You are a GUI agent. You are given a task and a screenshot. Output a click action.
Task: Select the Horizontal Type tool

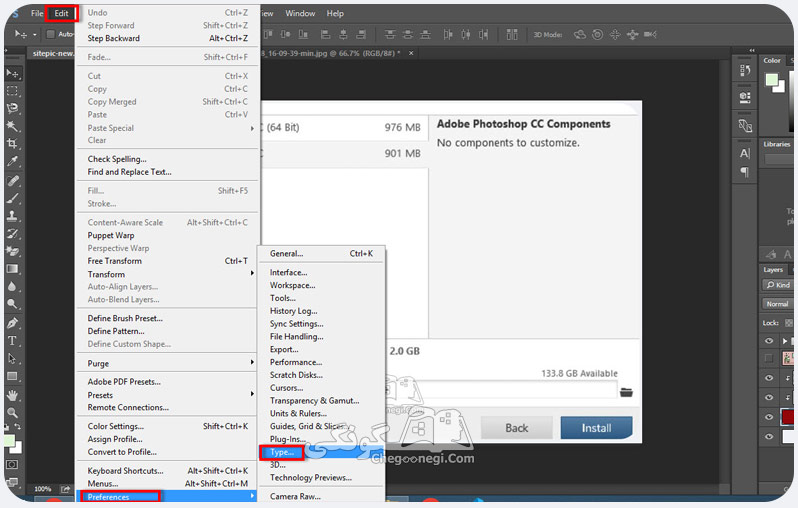12,341
